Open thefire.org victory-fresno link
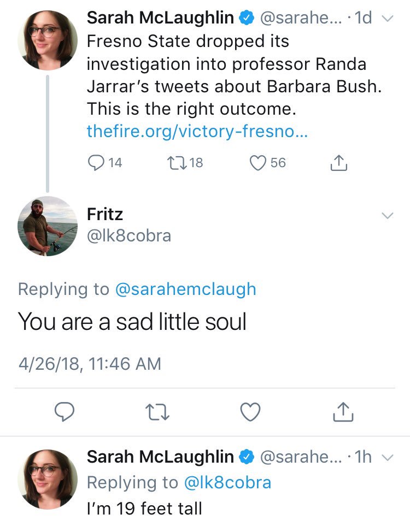The height and width of the screenshot is (532, 410). click(x=197, y=132)
